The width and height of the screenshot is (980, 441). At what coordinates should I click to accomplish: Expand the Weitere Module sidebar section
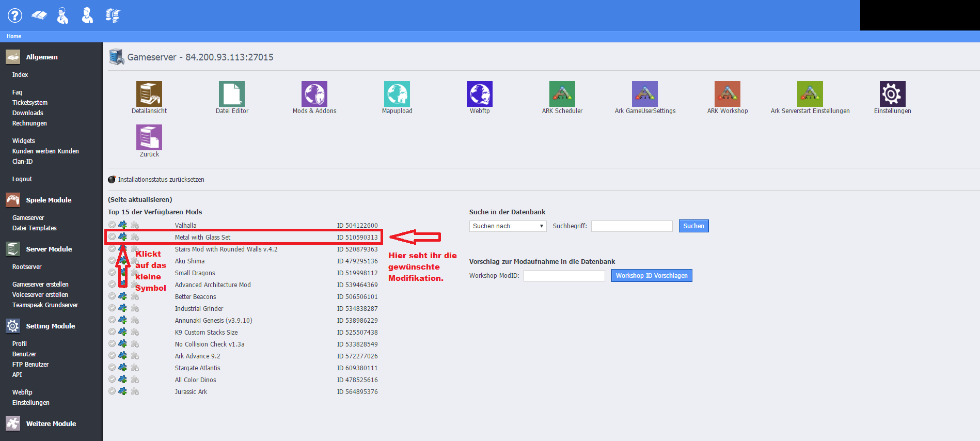51,423
